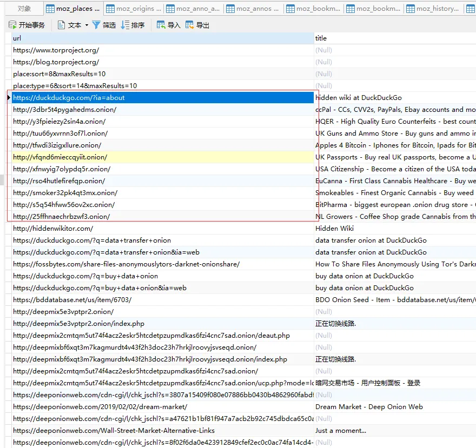Click the Sort (排序) icon

[125, 25]
